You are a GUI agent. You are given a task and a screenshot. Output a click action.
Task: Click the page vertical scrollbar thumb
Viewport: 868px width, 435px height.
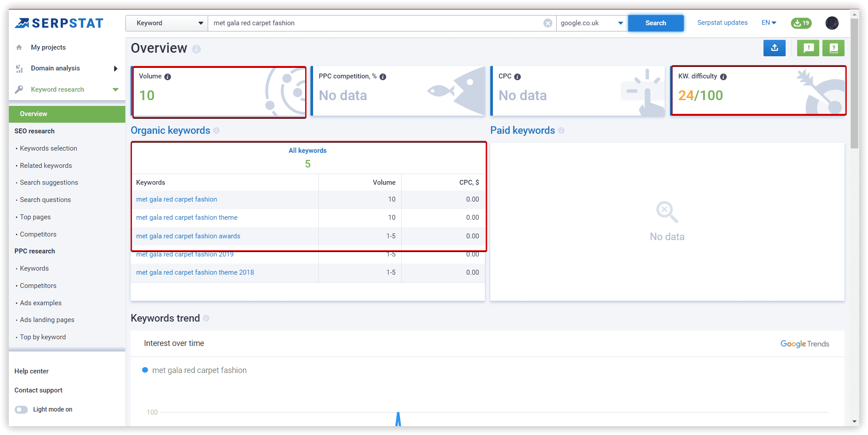click(x=855, y=83)
